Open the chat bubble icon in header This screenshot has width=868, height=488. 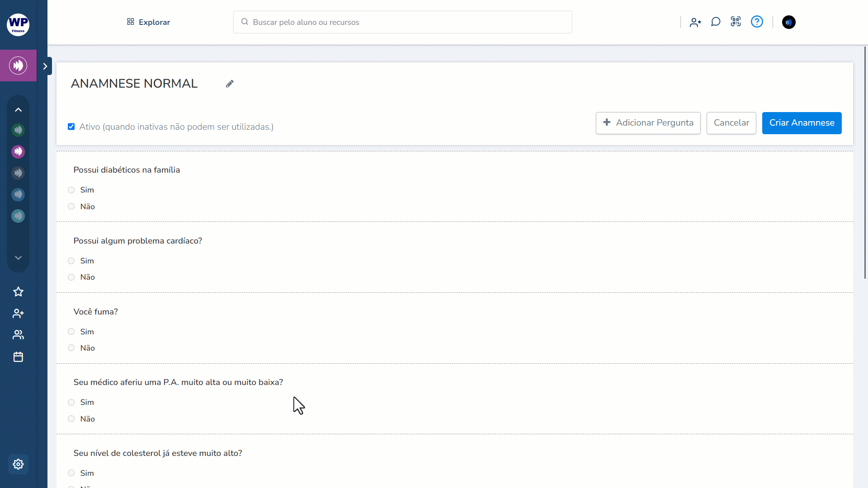pos(716,22)
